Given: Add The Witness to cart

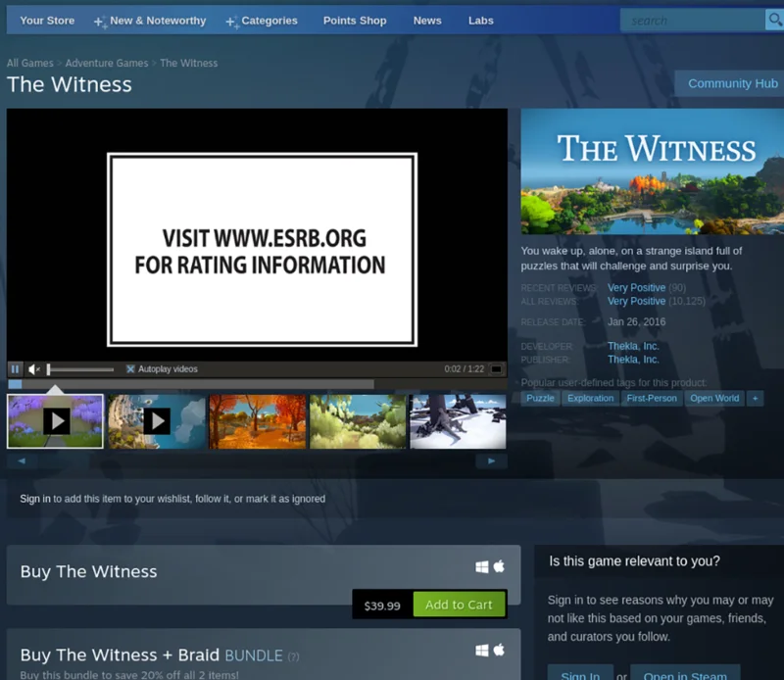Looking at the screenshot, I should pyautogui.click(x=459, y=605).
